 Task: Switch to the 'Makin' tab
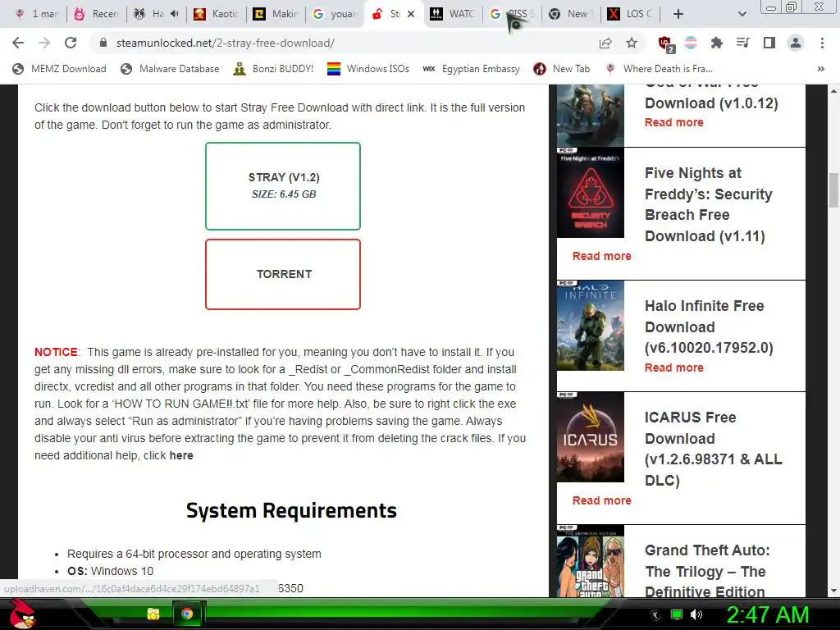[276, 14]
